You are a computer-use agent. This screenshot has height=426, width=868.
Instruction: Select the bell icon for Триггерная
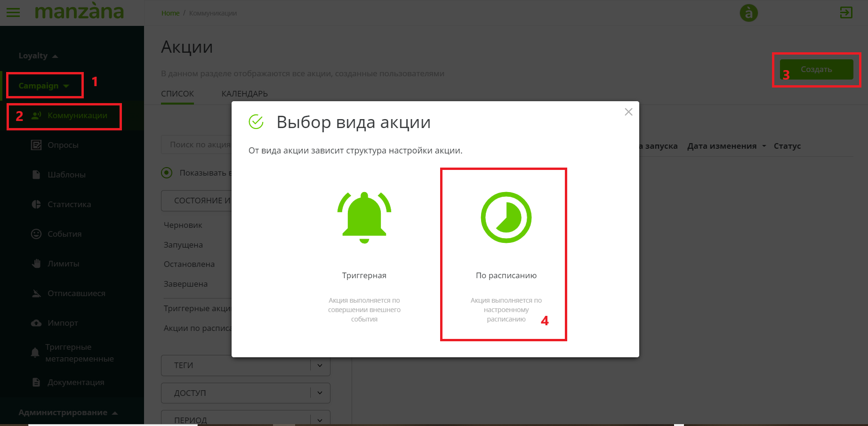click(364, 217)
